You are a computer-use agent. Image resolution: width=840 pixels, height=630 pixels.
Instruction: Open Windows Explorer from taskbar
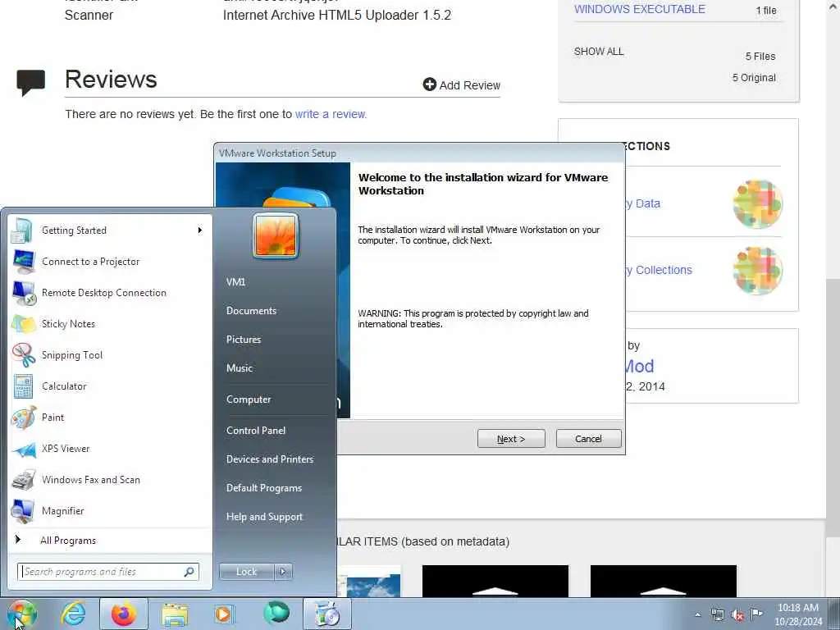(175, 615)
